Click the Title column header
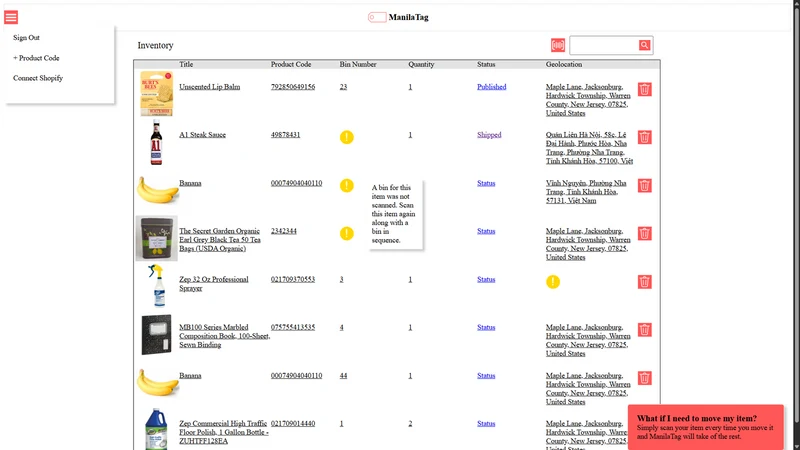 [x=186, y=64]
